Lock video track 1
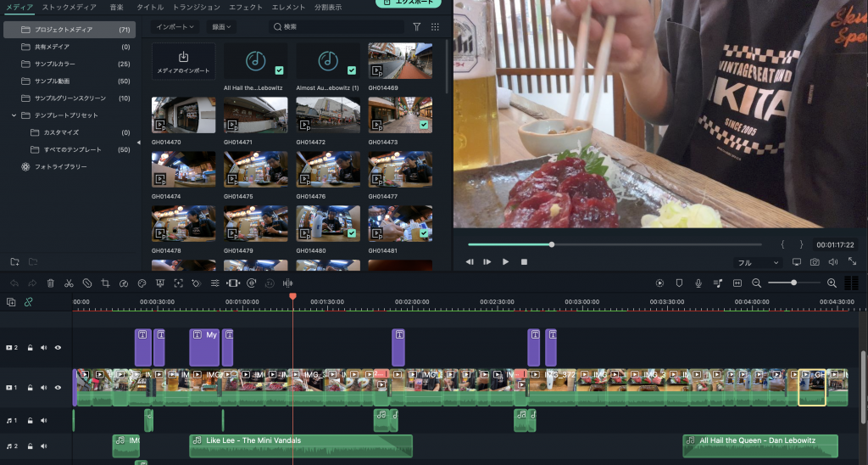 tap(30, 388)
